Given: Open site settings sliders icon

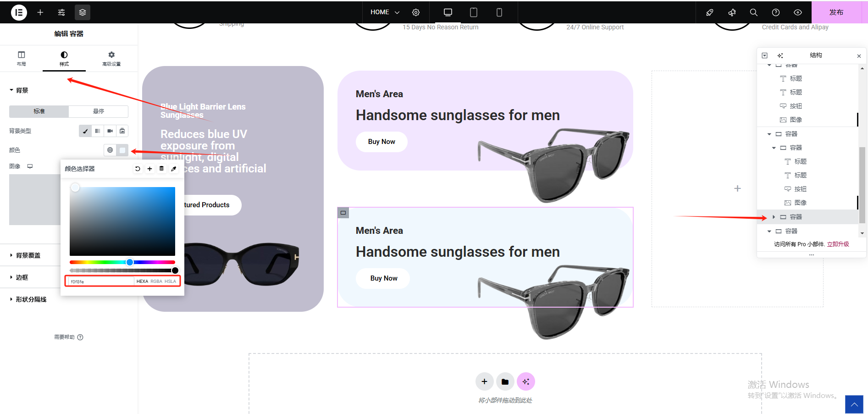Looking at the screenshot, I should click(x=61, y=12).
